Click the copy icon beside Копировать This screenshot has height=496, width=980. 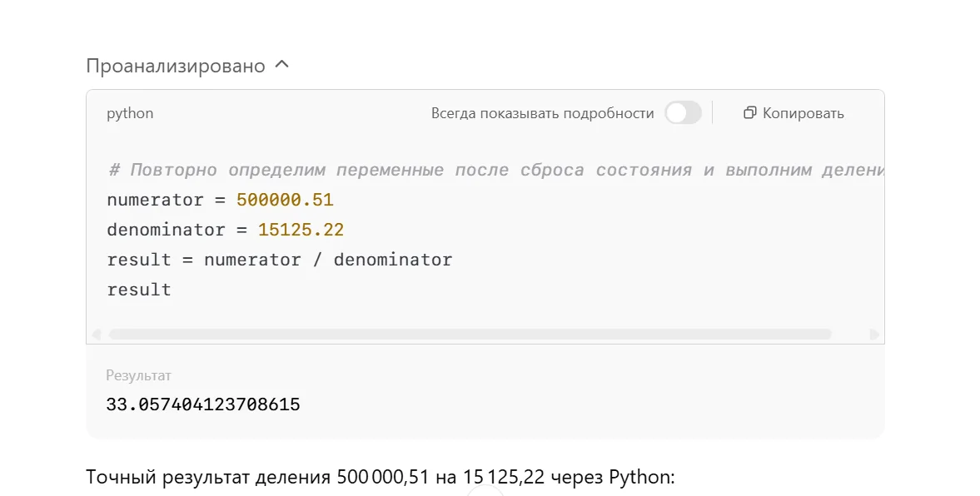coord(749,113)
